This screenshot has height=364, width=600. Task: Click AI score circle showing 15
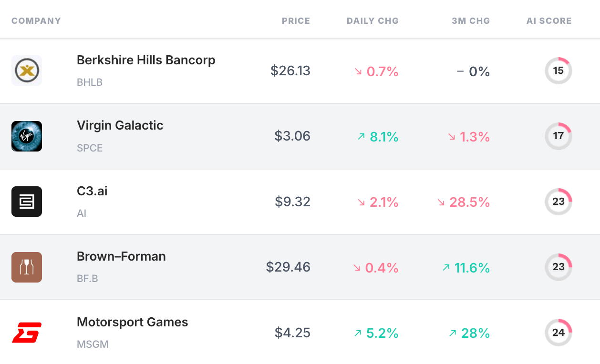[558, 71]
